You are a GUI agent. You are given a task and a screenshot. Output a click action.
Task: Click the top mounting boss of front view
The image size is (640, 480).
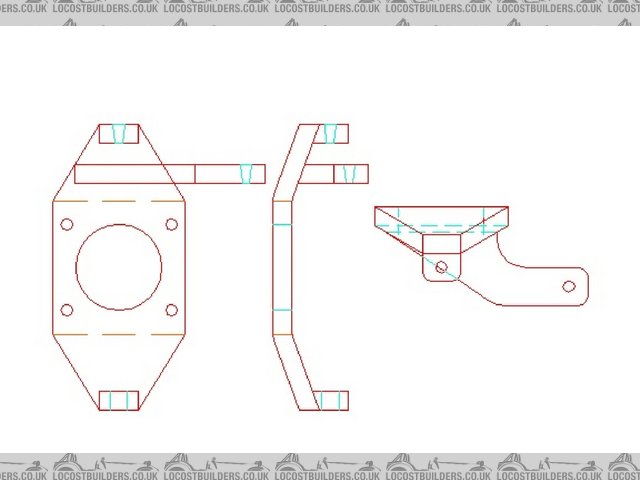119,134
